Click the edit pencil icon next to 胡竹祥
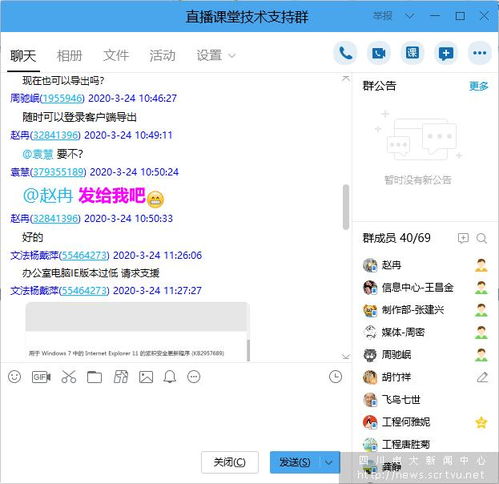 pyautogui.click(x=482, y=377)
